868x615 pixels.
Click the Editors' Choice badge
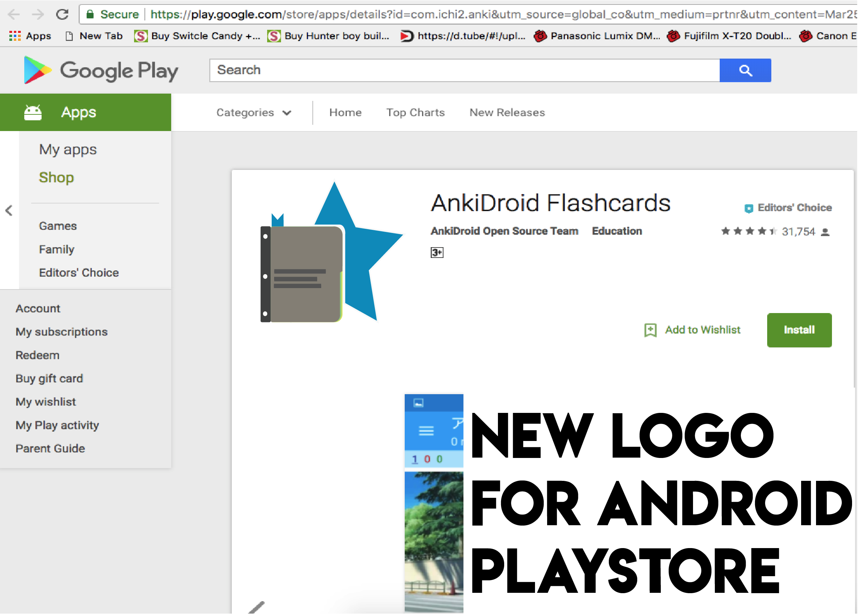point(789,208)
